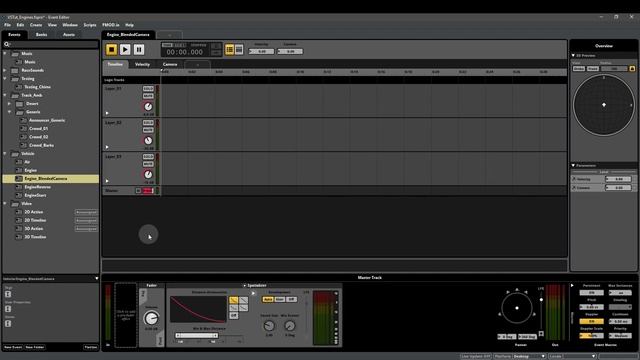Select the yellow inverse-square distance rolloff icon

pos(233,300)
